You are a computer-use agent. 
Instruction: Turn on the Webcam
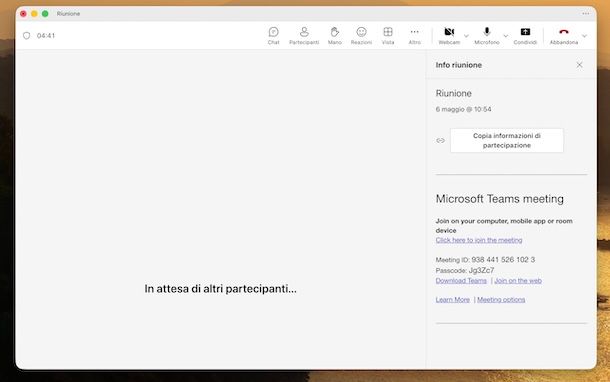[x=449, y=35]
